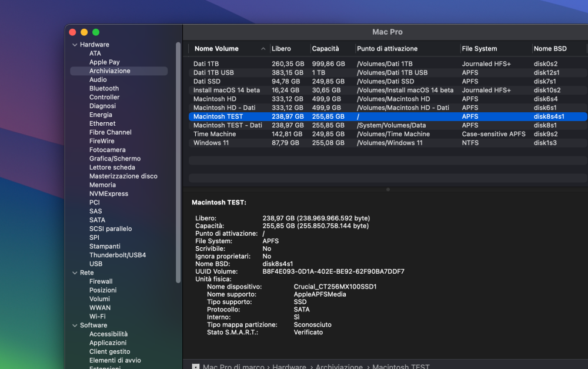Select SAS in the sidebar
The image size is (588, 369).
coord(95,212)
